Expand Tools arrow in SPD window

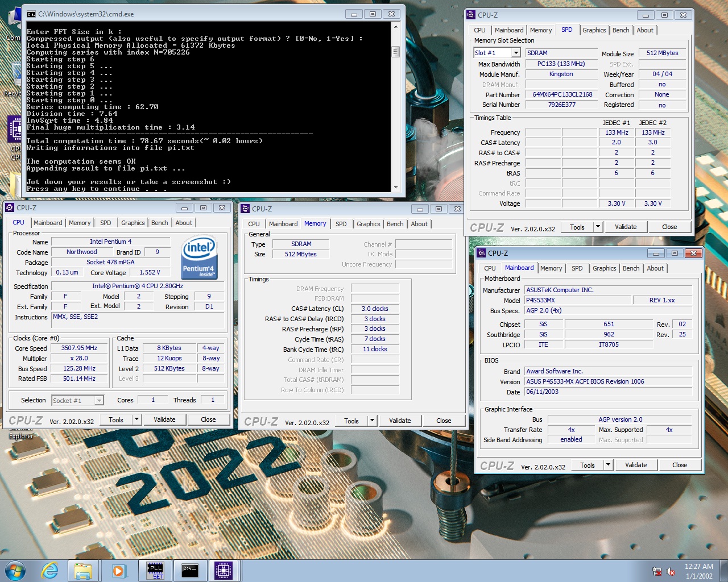pyautogui.click(x=598, y=227)
